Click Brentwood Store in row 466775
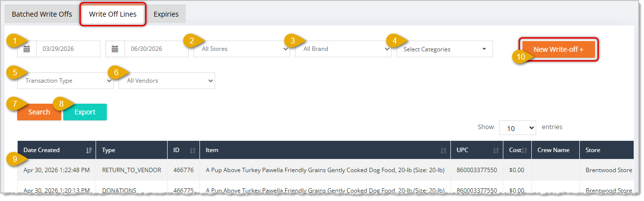This screenshot has height=201, width=644. [609, 191]
